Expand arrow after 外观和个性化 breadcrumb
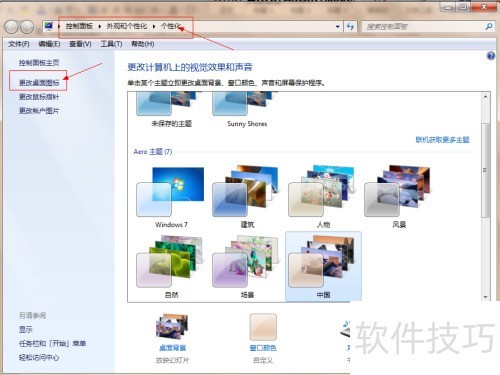Image resolution: width=500 pixels, height=375 pixels. pos(154,26)
